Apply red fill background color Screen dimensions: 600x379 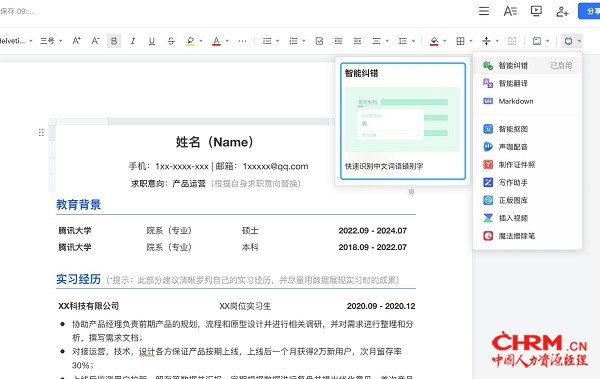pos(434,41)
